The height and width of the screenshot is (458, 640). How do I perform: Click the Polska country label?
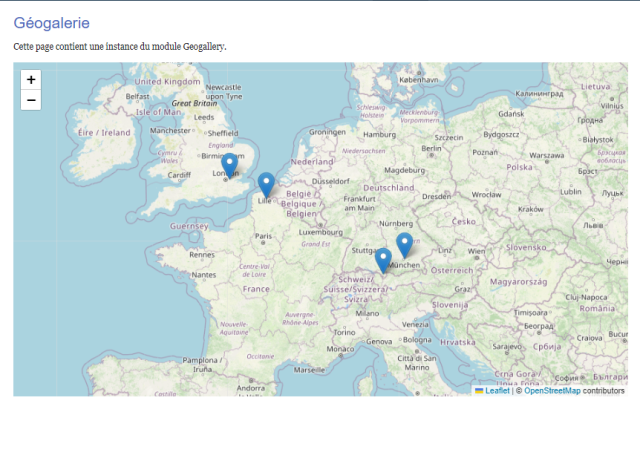click(519, 167)
